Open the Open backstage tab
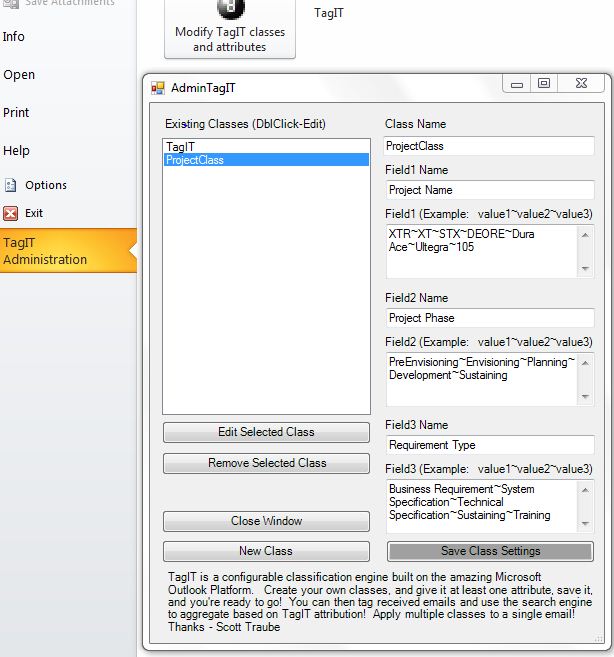The height and width of the screenshot is (657, 614). [19, 75]
